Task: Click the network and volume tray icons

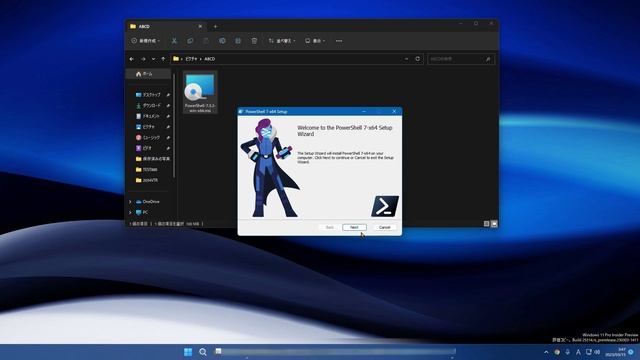Action: coord(593,352)
